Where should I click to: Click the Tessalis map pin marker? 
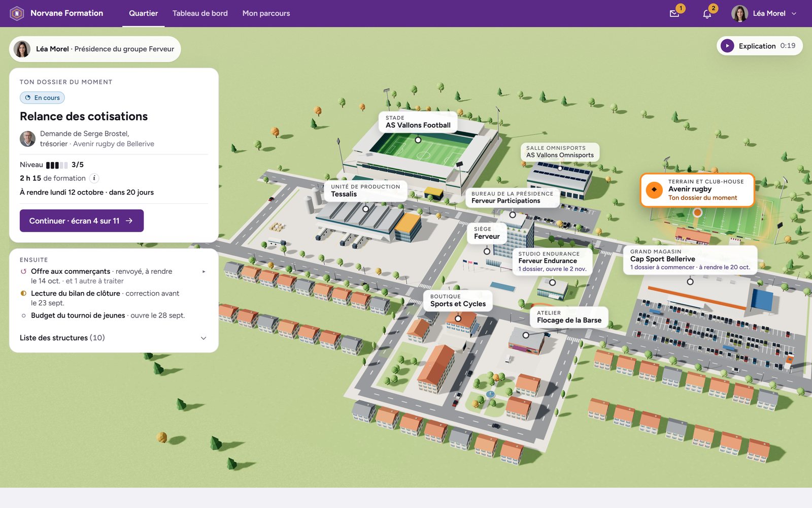[x=365, y=209]
